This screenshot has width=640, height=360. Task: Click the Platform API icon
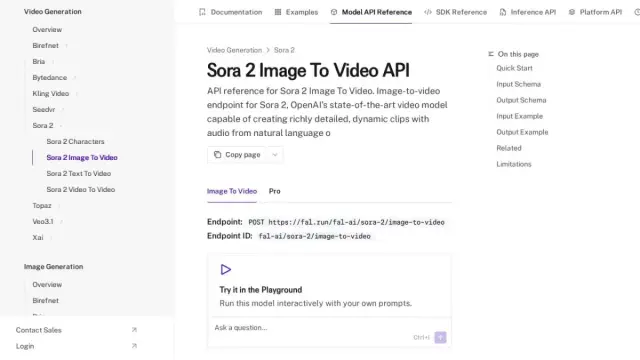click(572, 12)
